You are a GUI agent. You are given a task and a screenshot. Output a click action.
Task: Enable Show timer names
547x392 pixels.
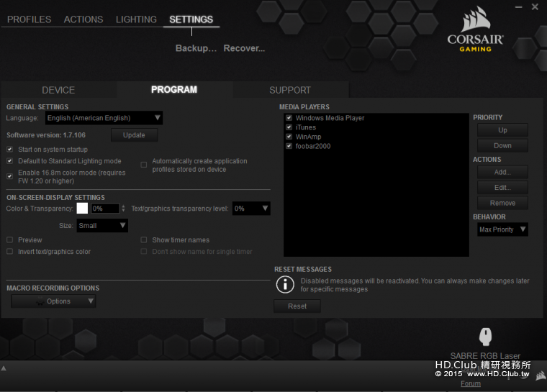pos(144,240)
